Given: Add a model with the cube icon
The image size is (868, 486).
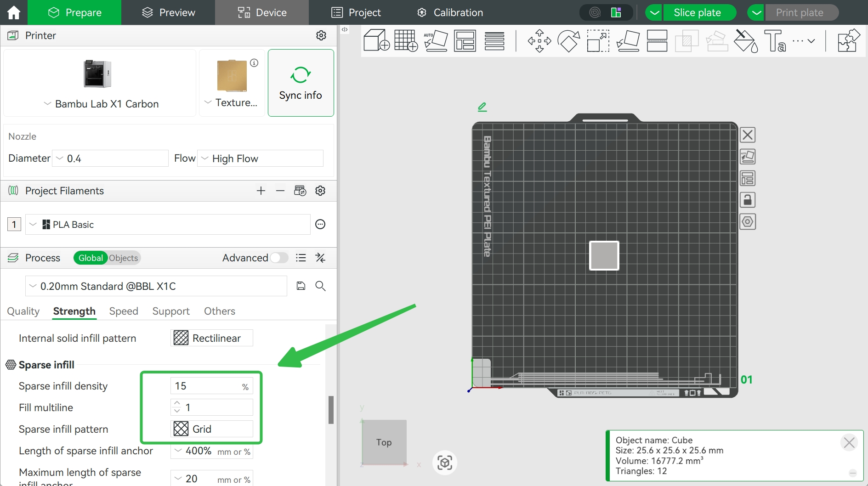Looking at the screenshot, I should point(377,41).
